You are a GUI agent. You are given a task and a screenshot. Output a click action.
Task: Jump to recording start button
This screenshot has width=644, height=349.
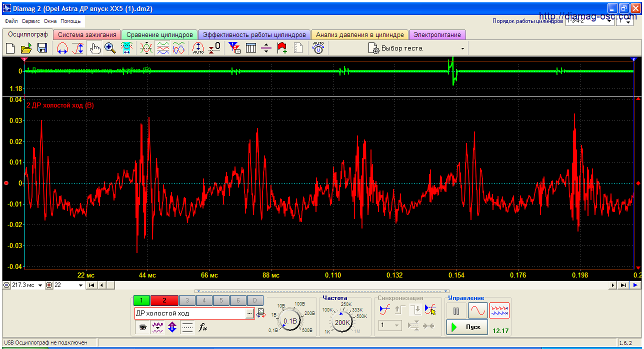(91, 285)
